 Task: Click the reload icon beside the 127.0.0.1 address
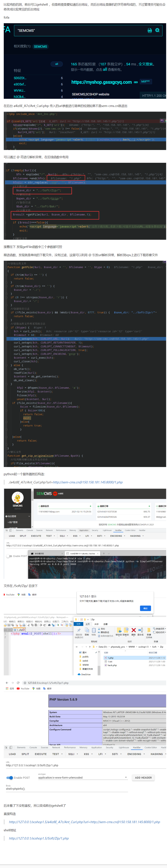[18, 683]
